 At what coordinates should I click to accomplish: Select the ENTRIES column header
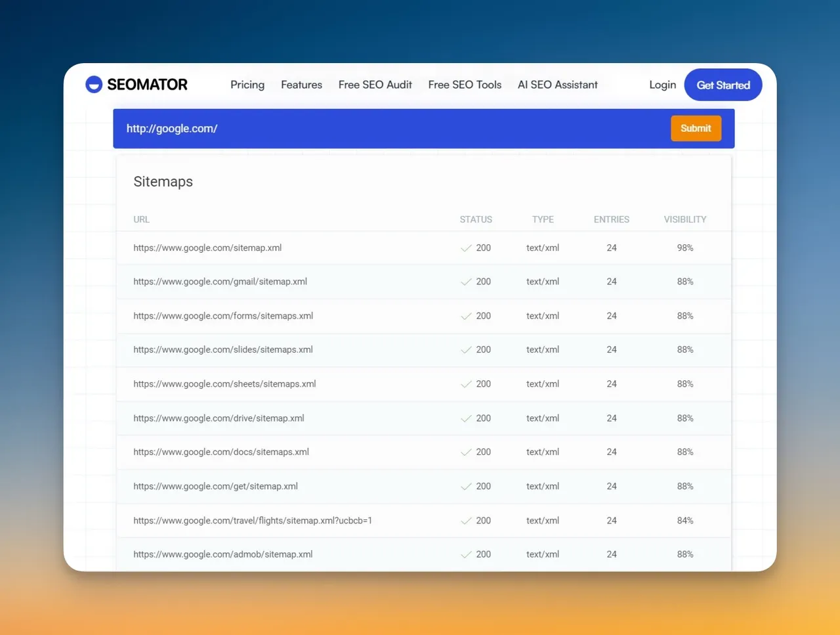pos(612,219)
